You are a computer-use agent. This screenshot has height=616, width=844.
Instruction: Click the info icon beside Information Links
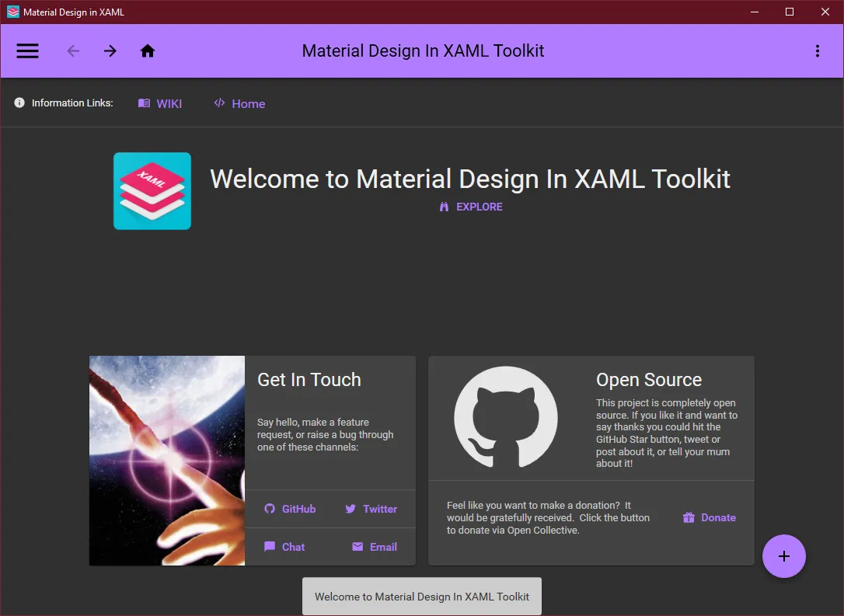pyautogui.click(x=19, y=103)
